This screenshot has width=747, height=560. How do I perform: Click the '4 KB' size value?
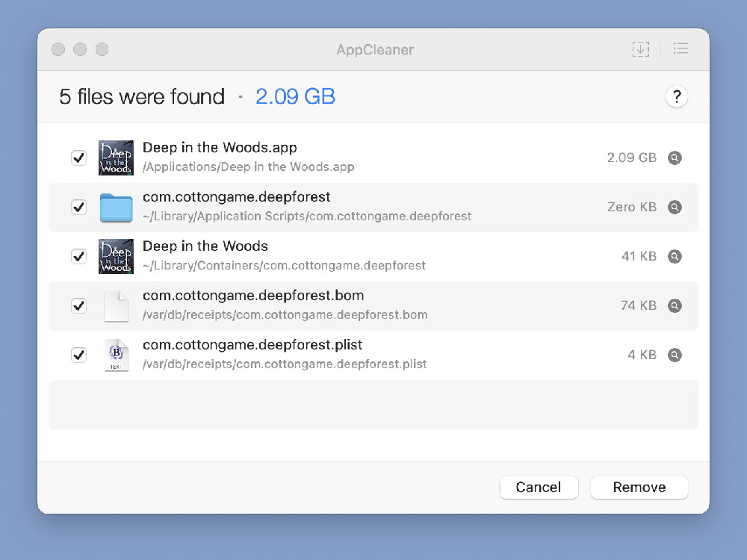coord(642,355)
